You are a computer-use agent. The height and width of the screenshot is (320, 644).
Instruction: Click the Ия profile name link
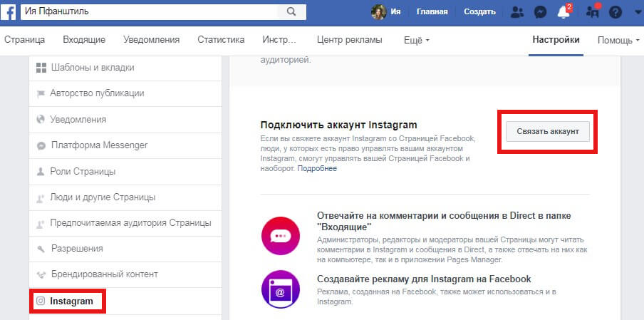395,12
